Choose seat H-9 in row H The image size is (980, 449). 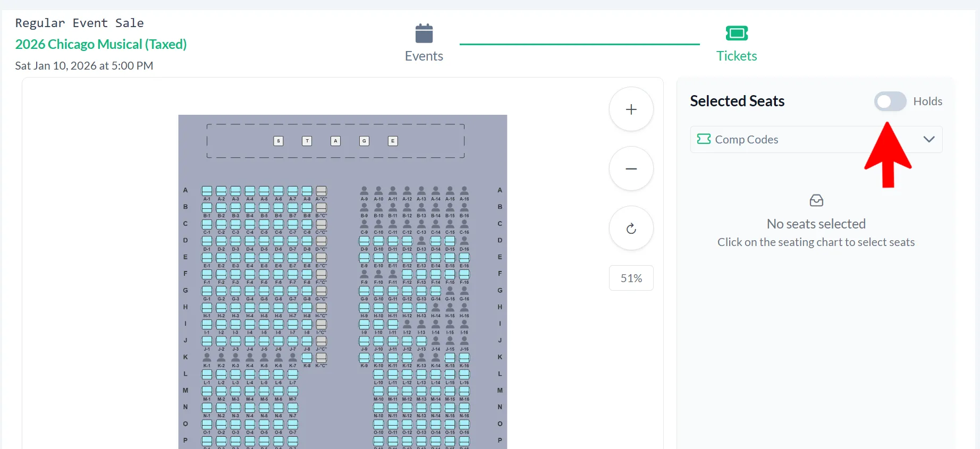[x=364, y=307]
